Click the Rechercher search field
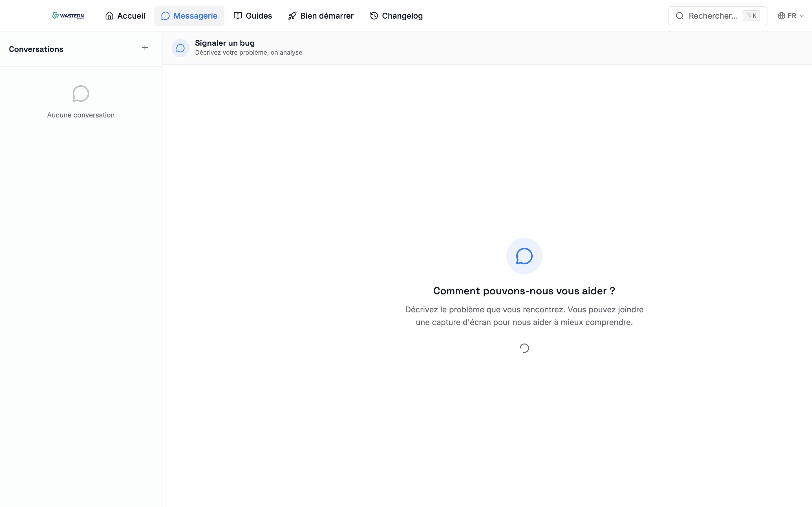Screen dimensions: 812x507 pos(713,15)
